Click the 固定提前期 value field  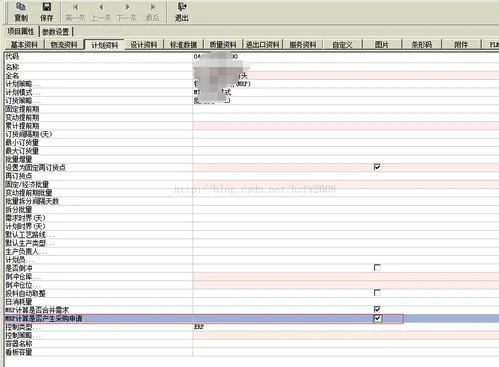click(346, 109)
